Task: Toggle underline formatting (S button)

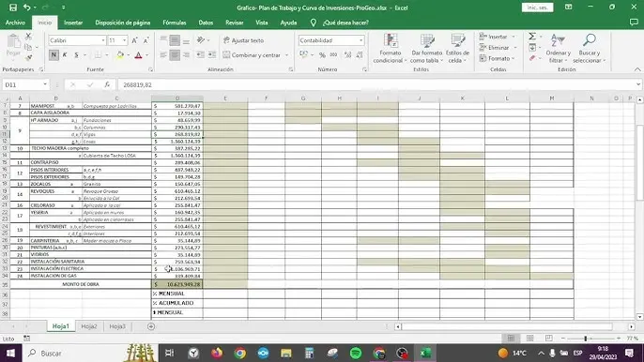Action: click(76, 54)
